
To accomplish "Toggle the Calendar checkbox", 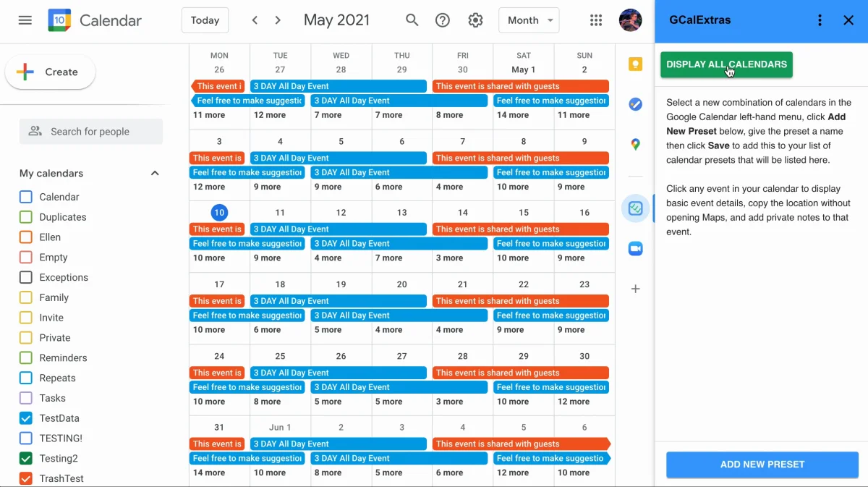I will coord(26,197).
